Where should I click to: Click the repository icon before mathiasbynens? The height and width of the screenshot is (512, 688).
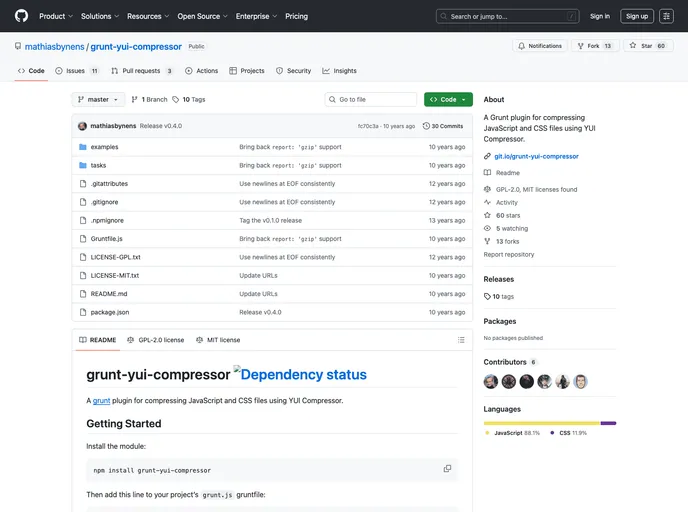pyautogui.click(x=18, y=46)
